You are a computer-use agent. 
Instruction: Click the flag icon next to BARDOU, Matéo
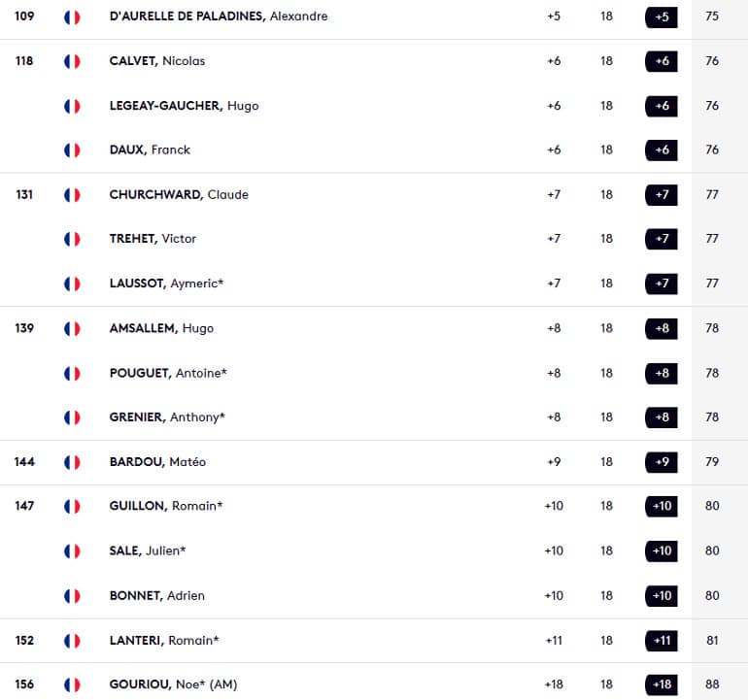pyautogui.click(x=72, y=462)
